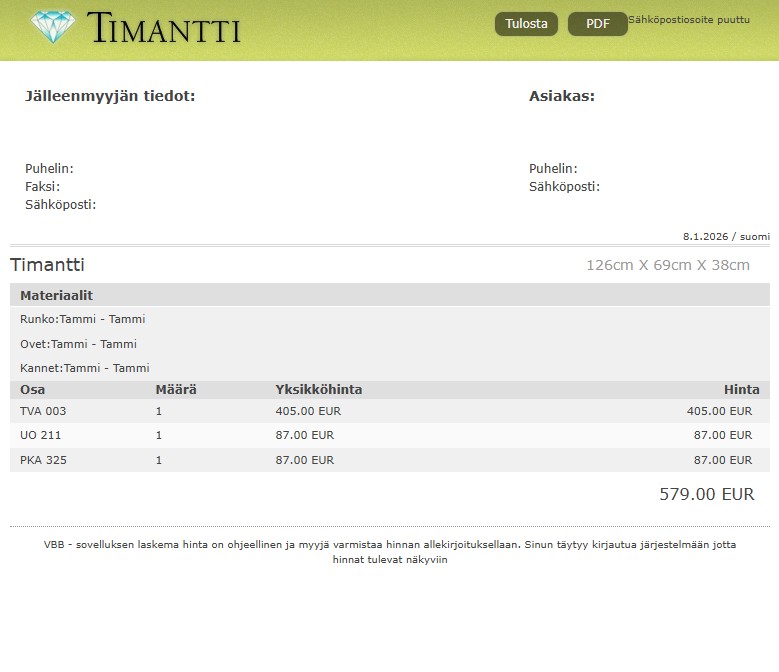The height and width of the screenshot is (672, 779).
Task: Export the quote with the PDF button
Action: (597, 24)
